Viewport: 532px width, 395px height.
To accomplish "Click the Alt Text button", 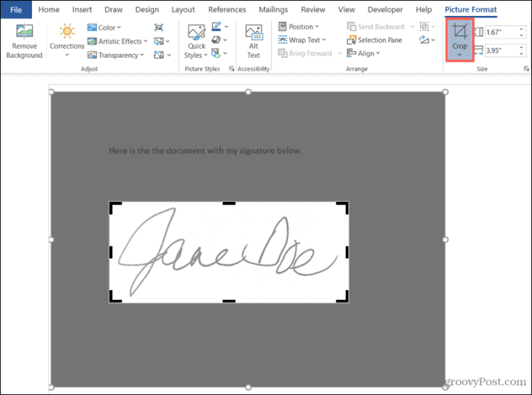I will [x=253, y=41].
